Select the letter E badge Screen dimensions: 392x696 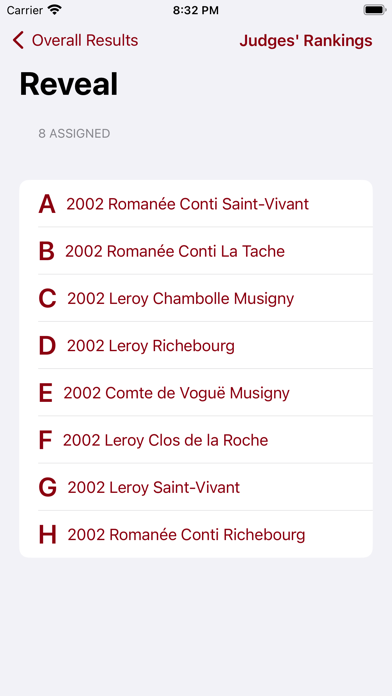coord(46,392)
